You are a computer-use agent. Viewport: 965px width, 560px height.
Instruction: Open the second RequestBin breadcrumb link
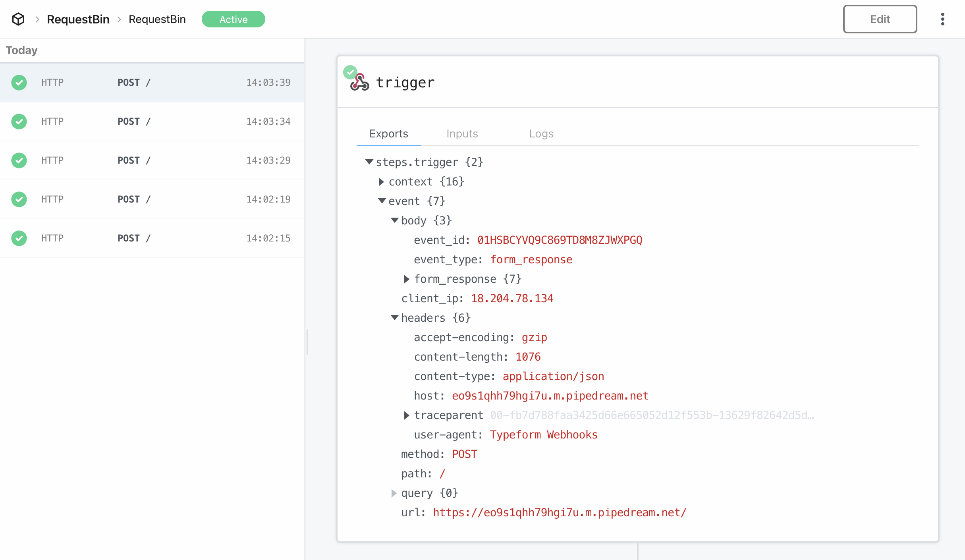click(x=157, y=19)
